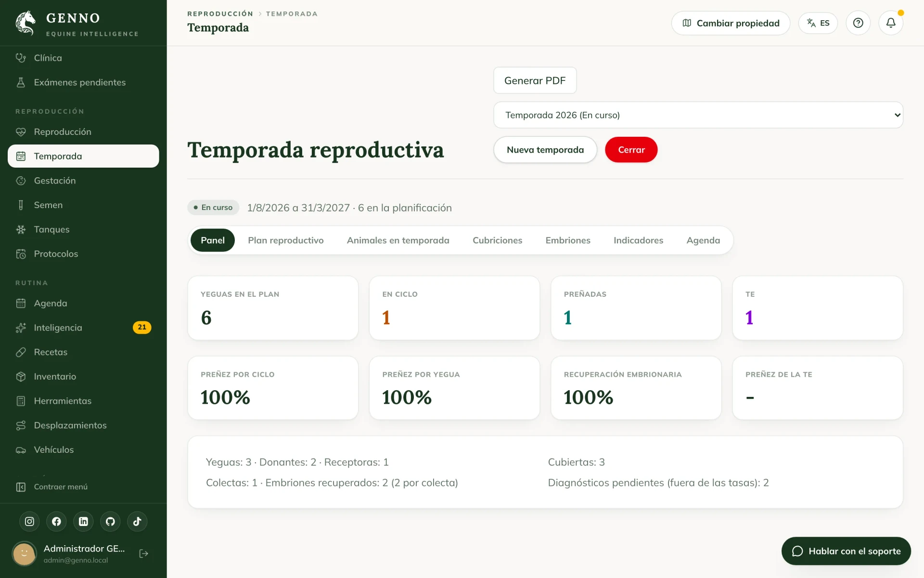Click the En curso status badge
Image resolution: width=924 pixels, height=578 pixels.
[x=213, y=208]
